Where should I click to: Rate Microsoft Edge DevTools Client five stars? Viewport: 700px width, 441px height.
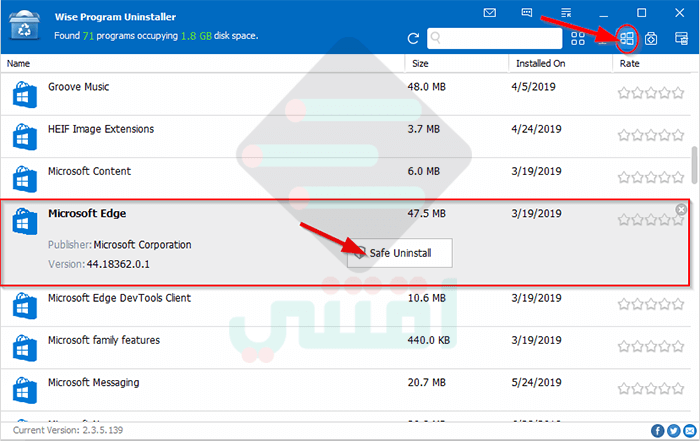pos(678,304)
